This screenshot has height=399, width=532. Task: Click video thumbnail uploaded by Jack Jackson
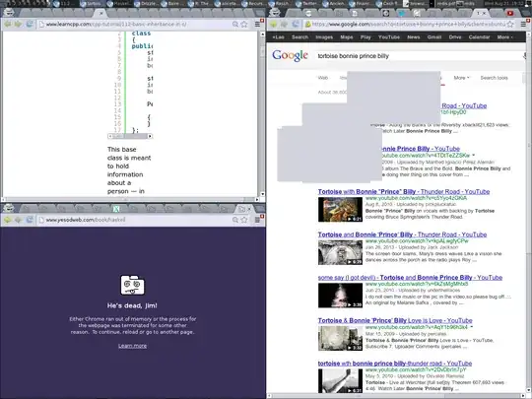[340, 252]
